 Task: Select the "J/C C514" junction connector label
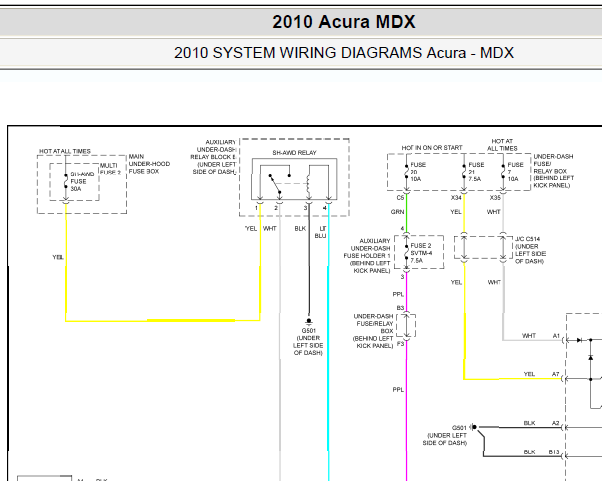point(528,239)
